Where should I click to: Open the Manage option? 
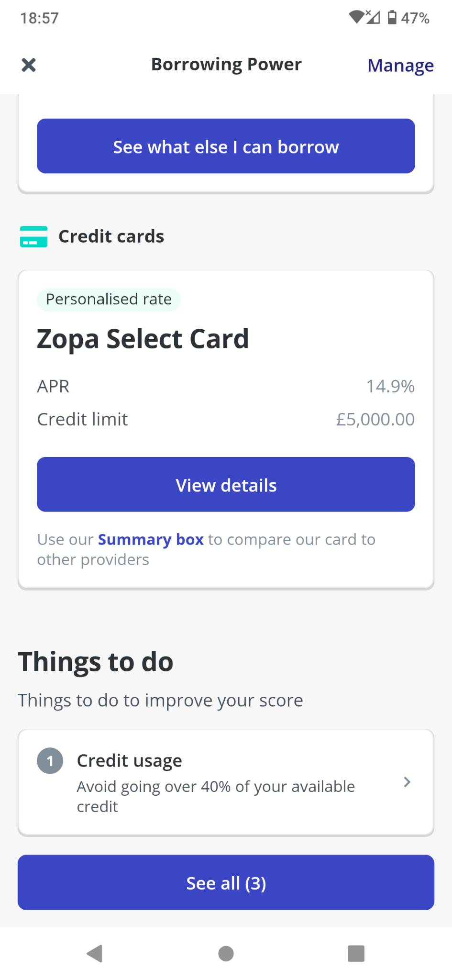400,65
